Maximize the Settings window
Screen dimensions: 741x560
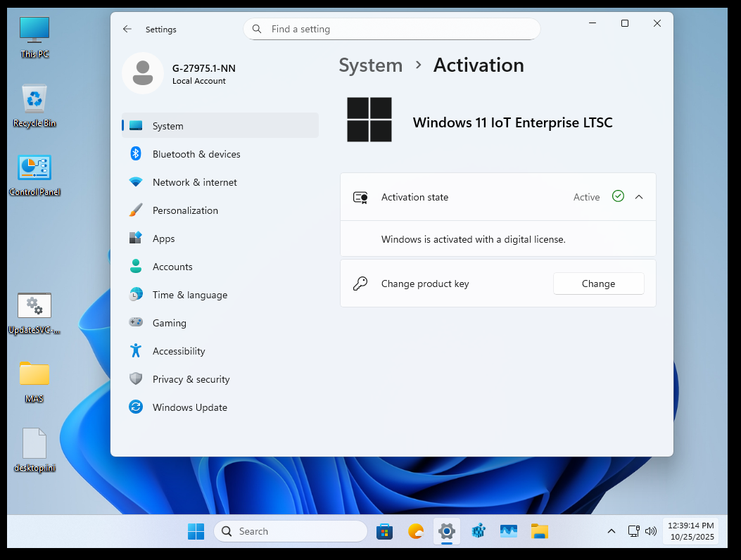(624, 23)
